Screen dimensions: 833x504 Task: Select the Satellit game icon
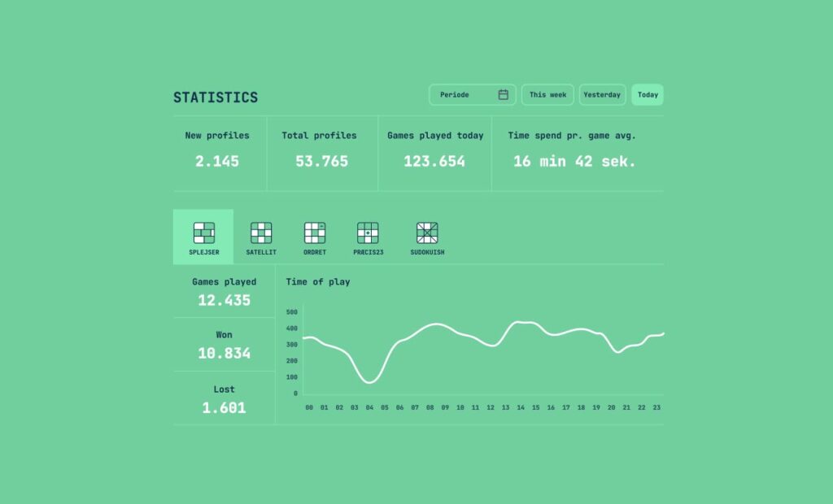(x=261, y=233)
